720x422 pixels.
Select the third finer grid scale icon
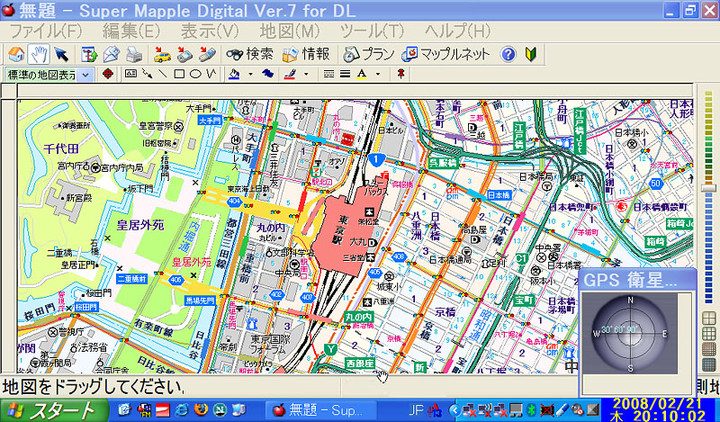[709, 349]
